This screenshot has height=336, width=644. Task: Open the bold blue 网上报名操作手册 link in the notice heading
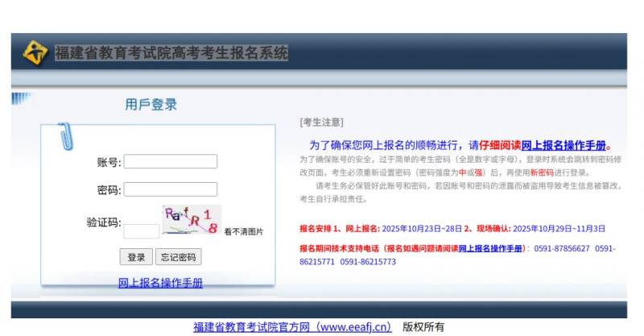(x=563, y=146)
